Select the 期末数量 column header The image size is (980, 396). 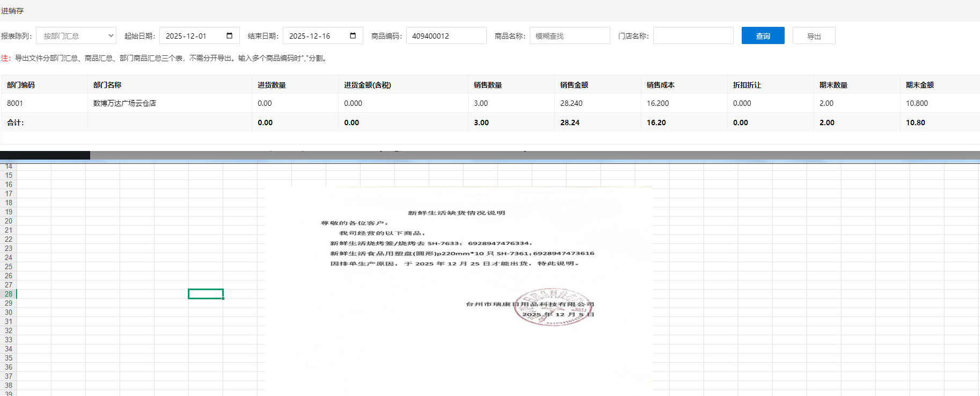833,85
